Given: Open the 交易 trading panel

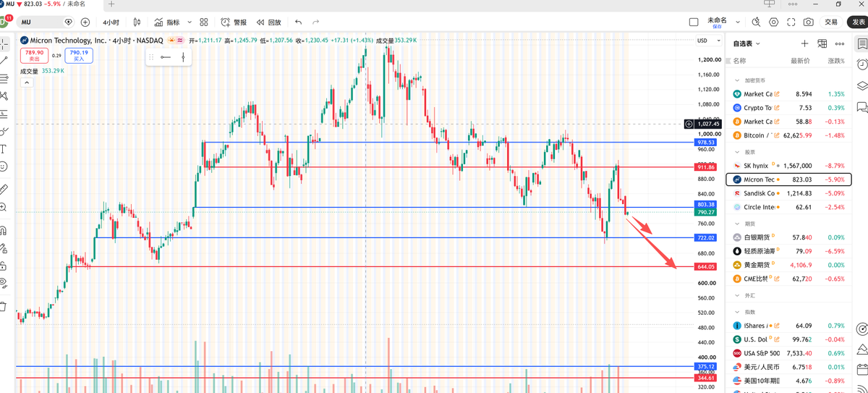Looking at the screenshot, I should [831, 22].
